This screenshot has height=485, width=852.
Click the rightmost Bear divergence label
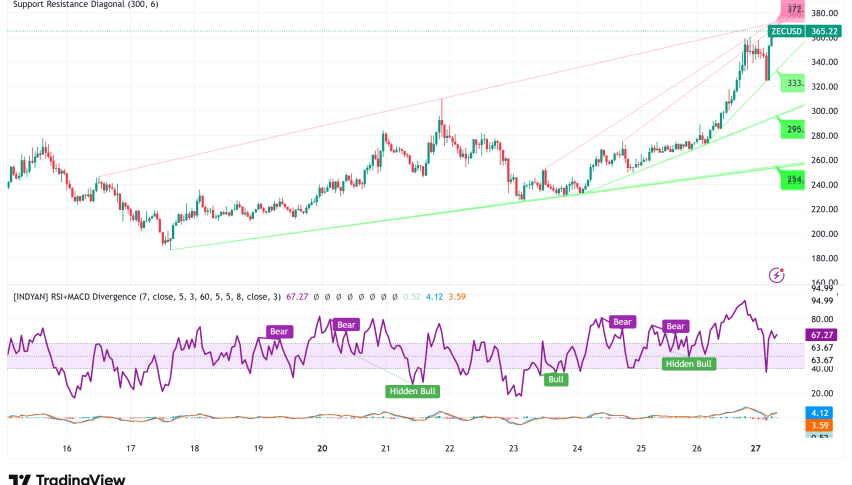pyautogui.click(x=676, y=326)
